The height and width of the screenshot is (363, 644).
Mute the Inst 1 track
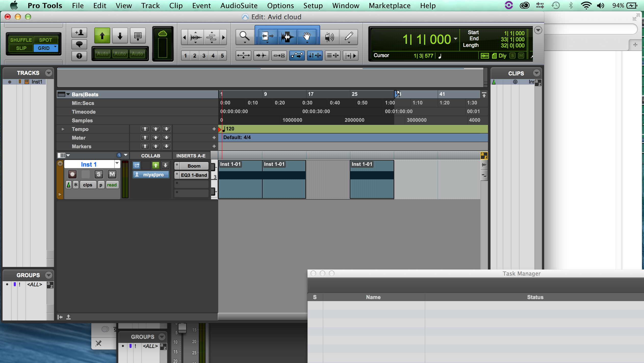[x=112, y=174]
